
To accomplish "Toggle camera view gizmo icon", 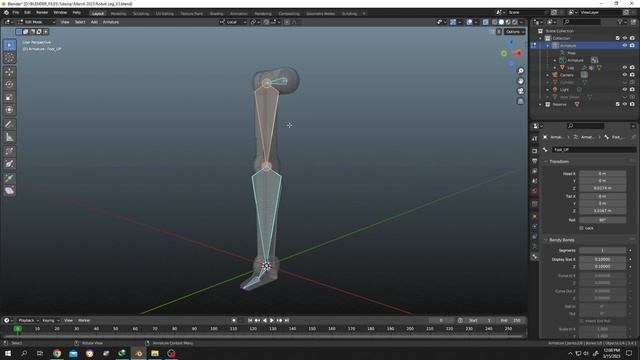I will click(520, 91).
